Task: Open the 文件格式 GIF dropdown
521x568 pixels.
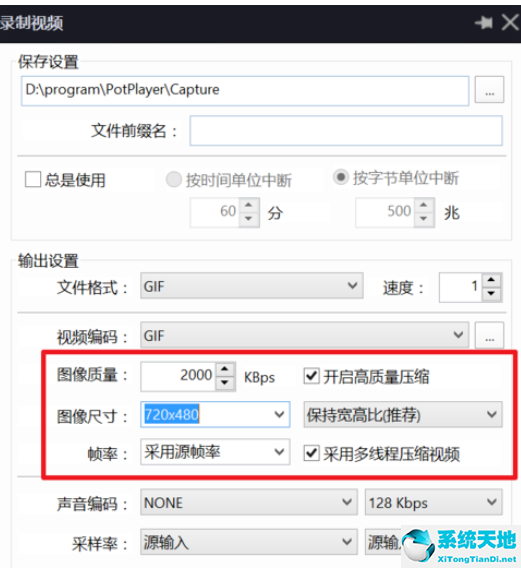Action: tap(252, 286)
